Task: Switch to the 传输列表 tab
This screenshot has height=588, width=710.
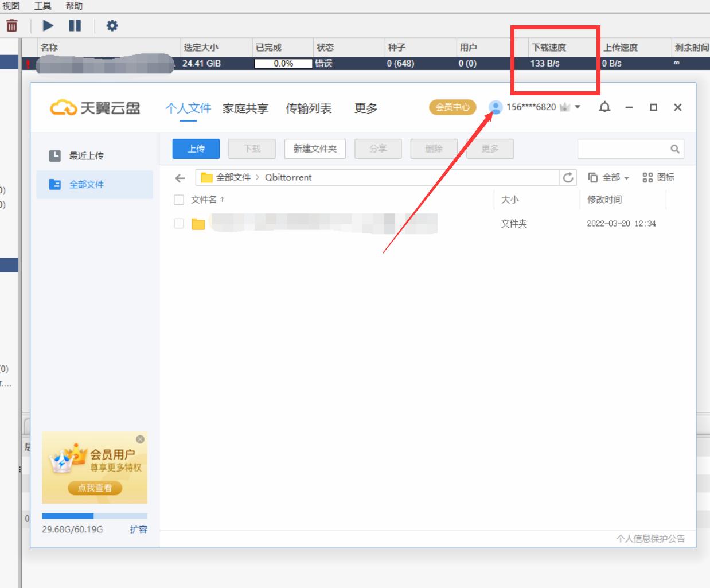Action: pos(309,108)
